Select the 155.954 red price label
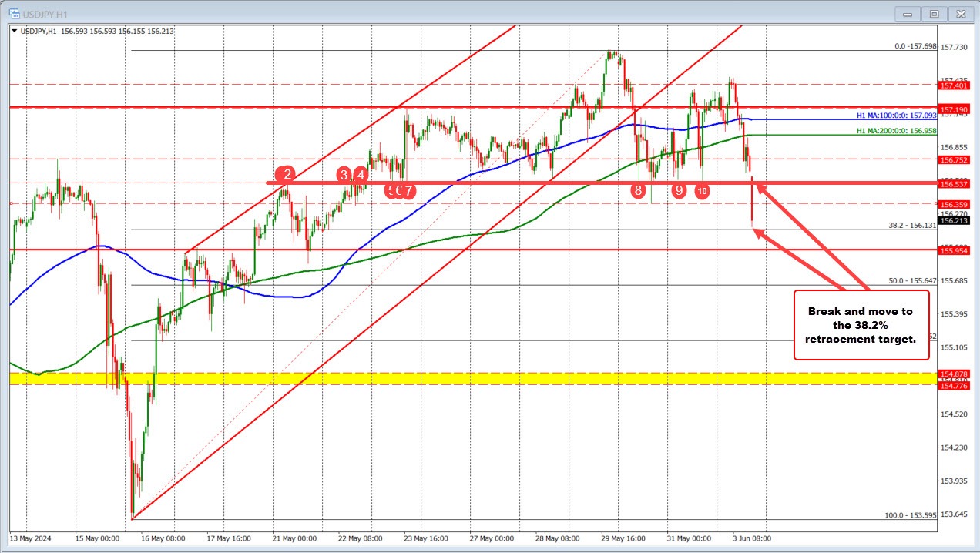 (x=954, y=250)
